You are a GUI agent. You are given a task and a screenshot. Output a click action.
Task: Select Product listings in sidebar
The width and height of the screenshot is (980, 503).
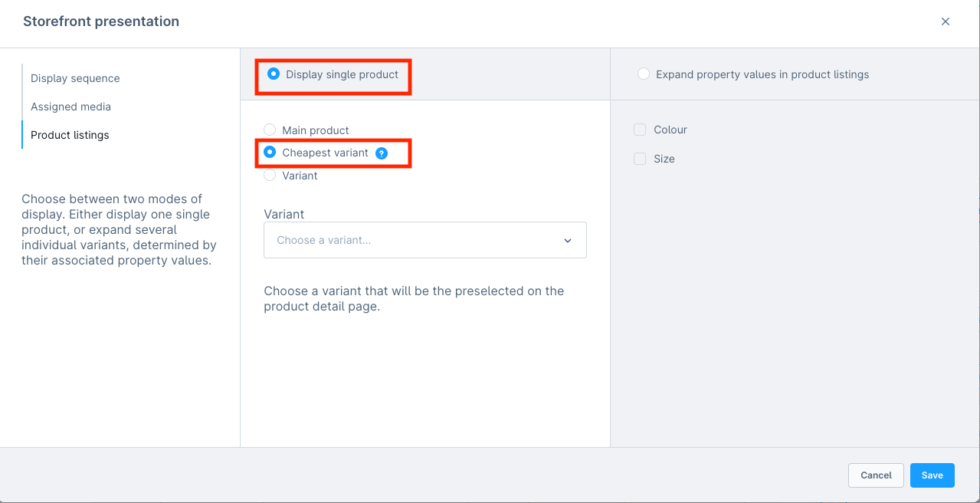[x=70, y=135]
